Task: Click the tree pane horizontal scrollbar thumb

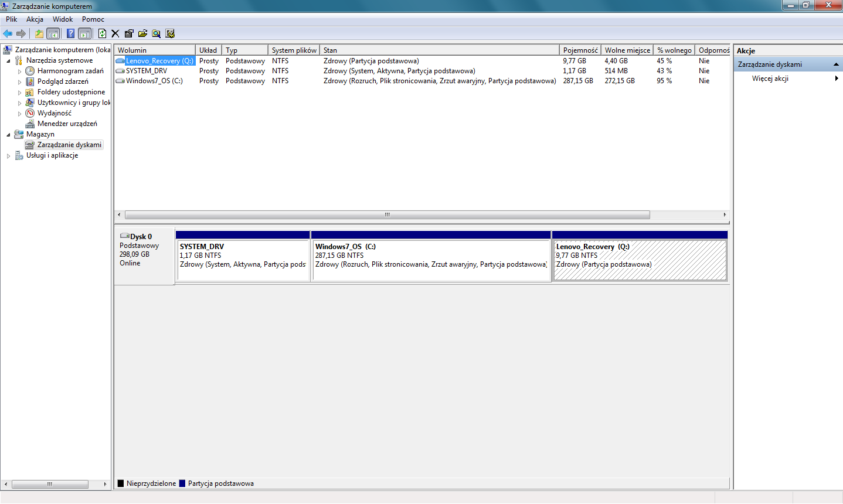Action: click(x=50, y=484)
